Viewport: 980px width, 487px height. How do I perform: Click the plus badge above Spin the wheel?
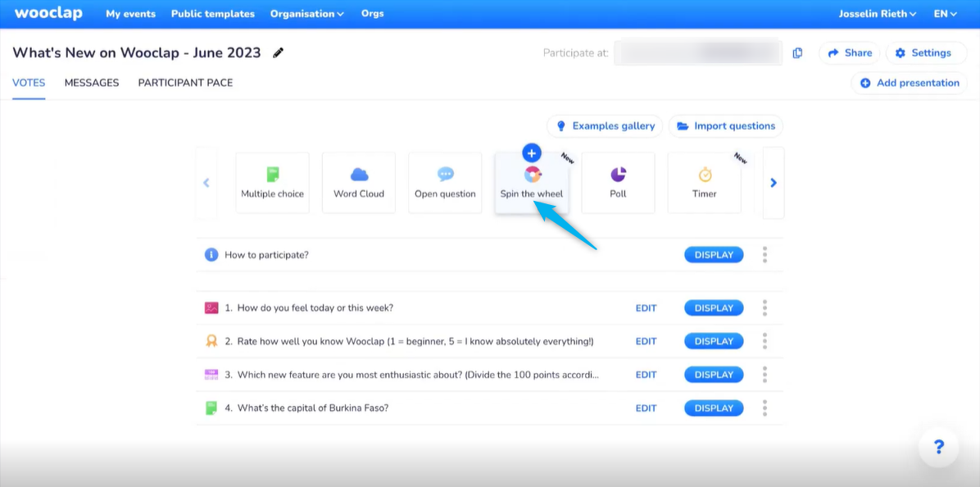click(531, 152)
